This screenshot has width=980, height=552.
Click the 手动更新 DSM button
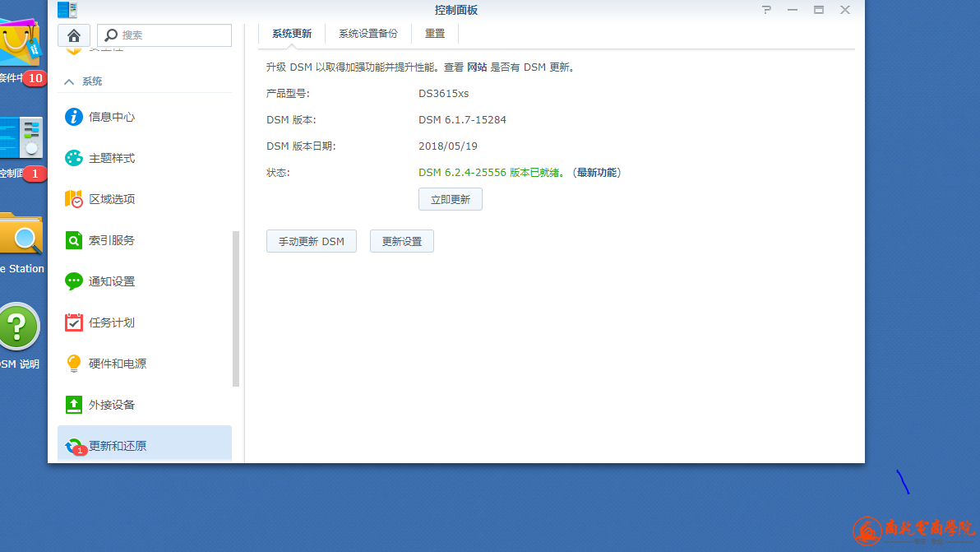click(312, 241)
